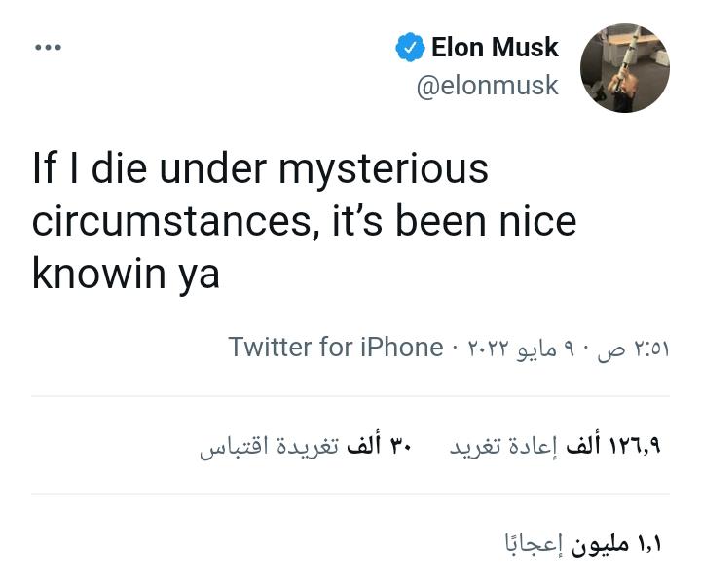Click the tweet's last line "knowin ya"
Image resolution: width=701 pixels, height=588 pixels.
pos(126,274)
